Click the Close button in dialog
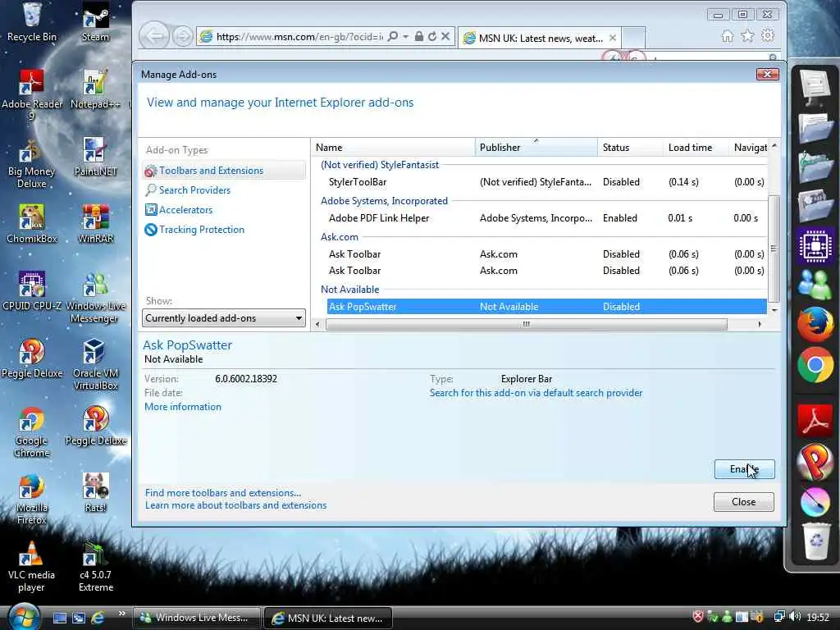This screenshot has width=840, height=630. click(743, 502)
